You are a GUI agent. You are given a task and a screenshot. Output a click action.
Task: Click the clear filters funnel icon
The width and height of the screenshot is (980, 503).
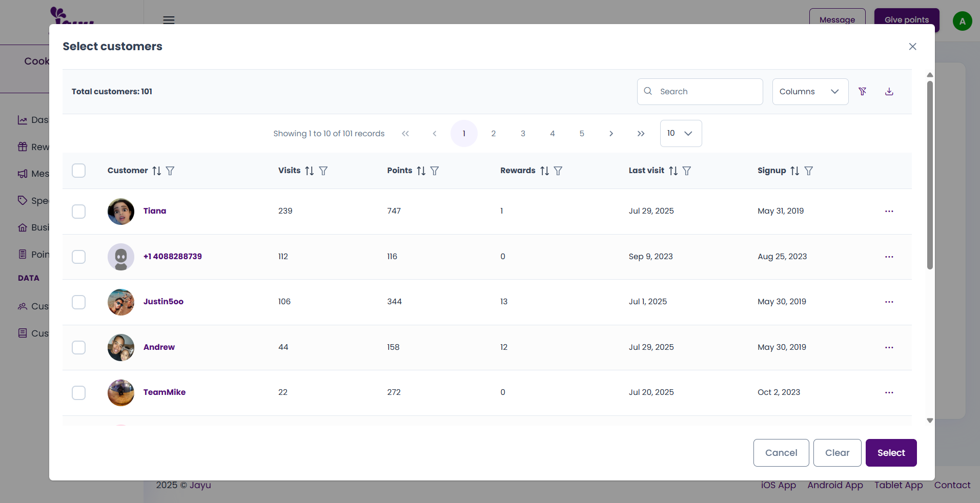pyautogui.click(x=863, y=91)
